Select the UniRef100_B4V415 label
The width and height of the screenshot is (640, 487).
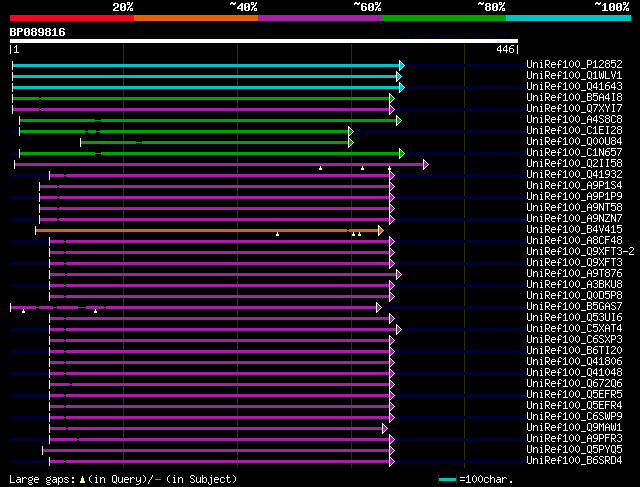[574, 230]
